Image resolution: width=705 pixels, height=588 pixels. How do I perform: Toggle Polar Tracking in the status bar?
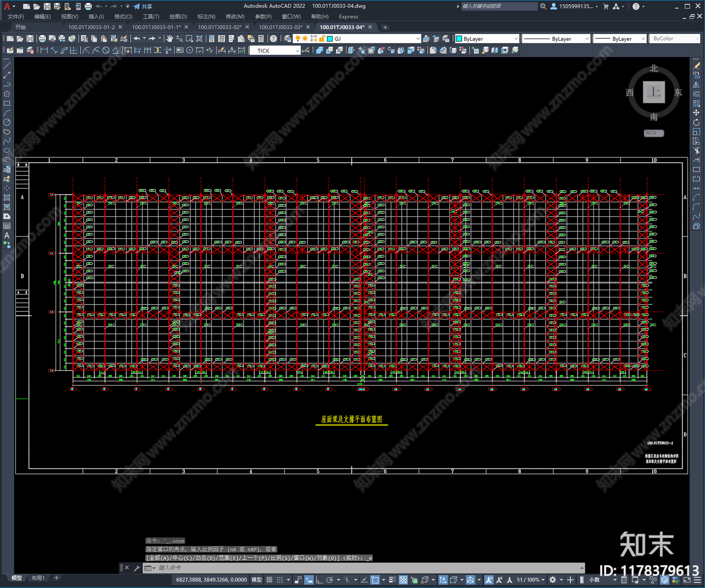coord(330,580)
